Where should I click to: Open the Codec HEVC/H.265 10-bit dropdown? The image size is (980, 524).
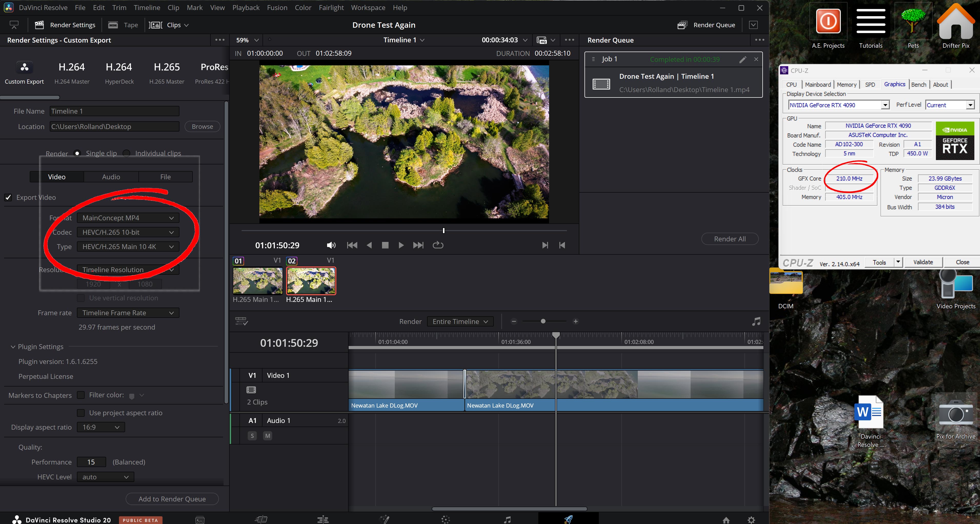[x=128, y=233]
